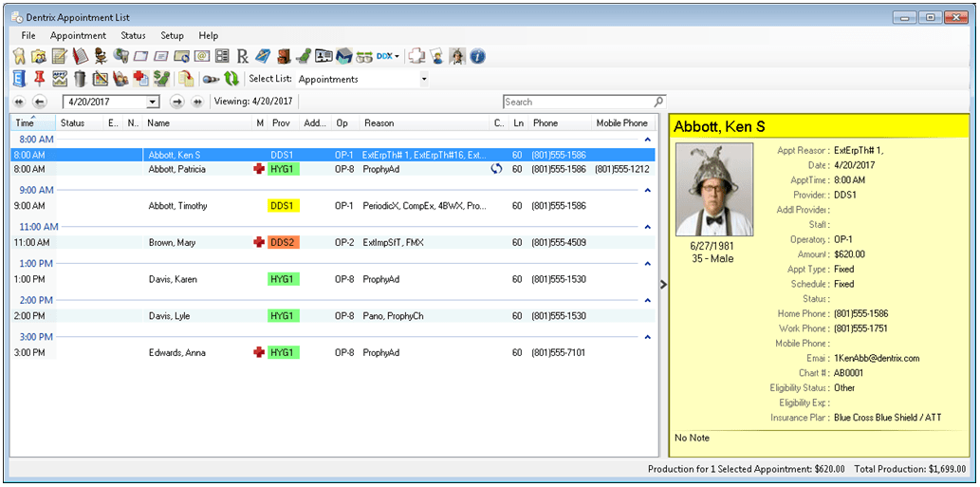
Task: Click the notepad with pencil toolbar icon
Action: coord(60,56)
